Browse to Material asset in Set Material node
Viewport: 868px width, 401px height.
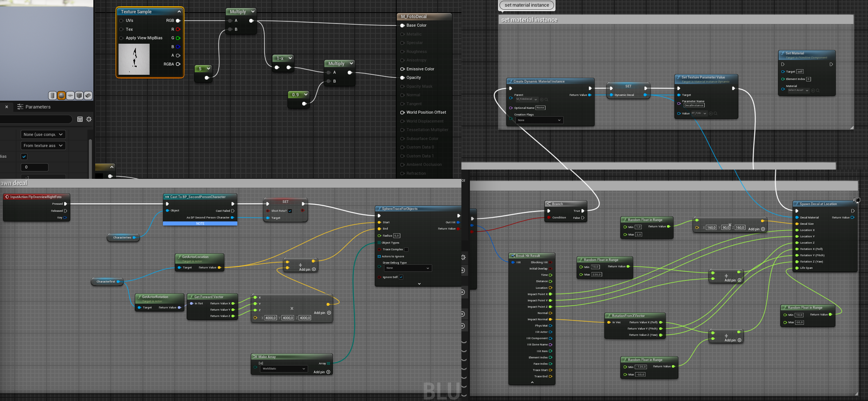(x=818, y=90)
